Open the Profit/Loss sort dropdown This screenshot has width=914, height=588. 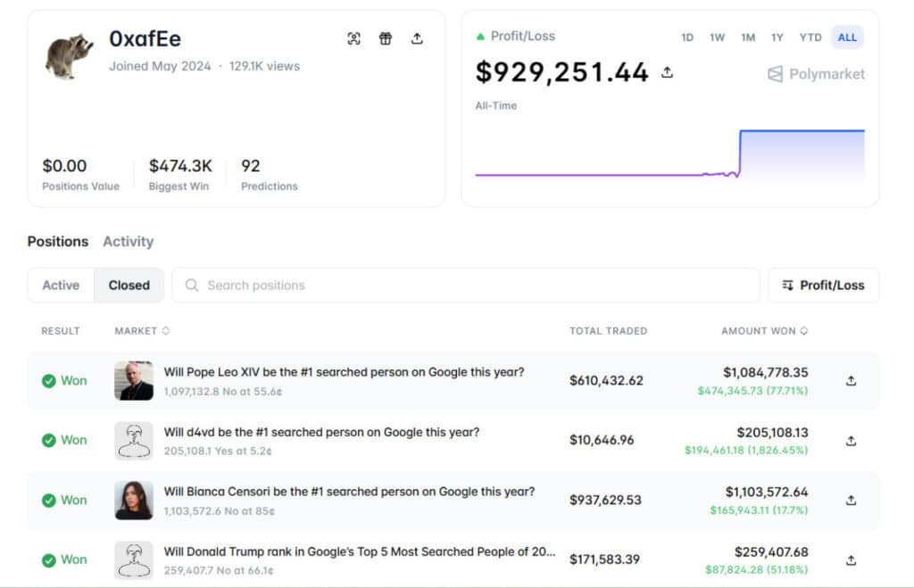click(823, 285)
